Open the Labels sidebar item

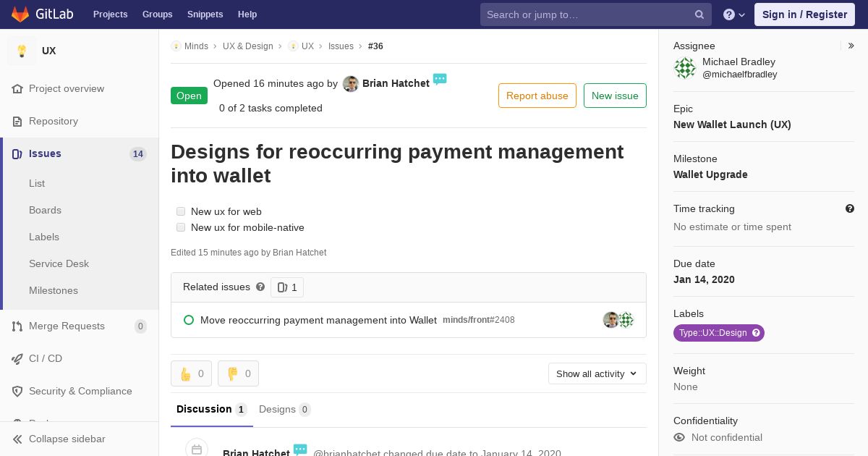click(44, 237)
